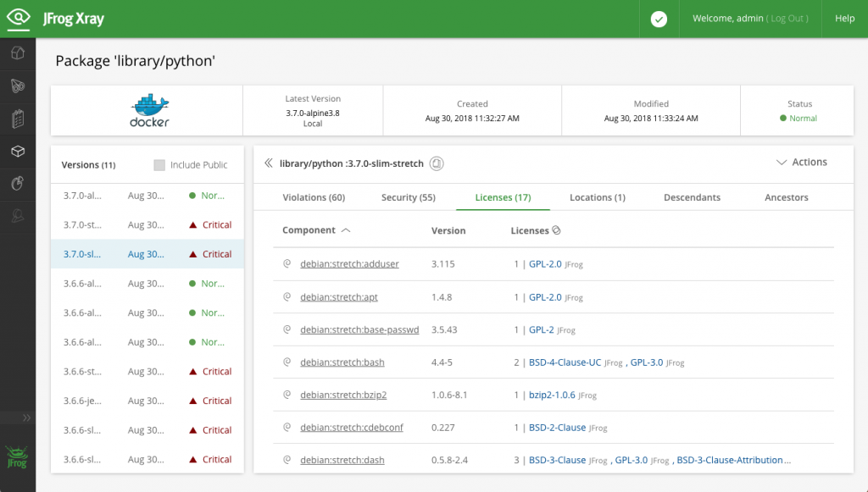This screenshot has width=868, height=492.
Task: Select the Packages box icon in the sidebar
Action: 19,152
